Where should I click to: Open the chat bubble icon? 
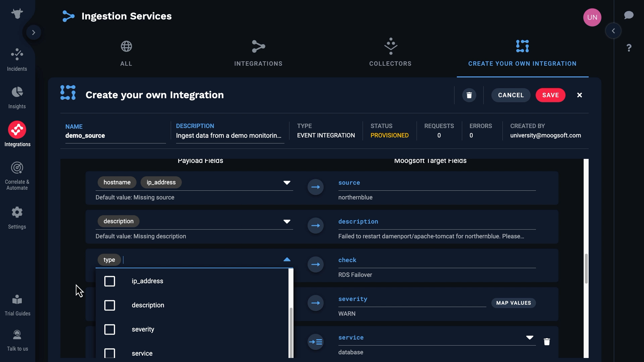click(x=629, y=15)
